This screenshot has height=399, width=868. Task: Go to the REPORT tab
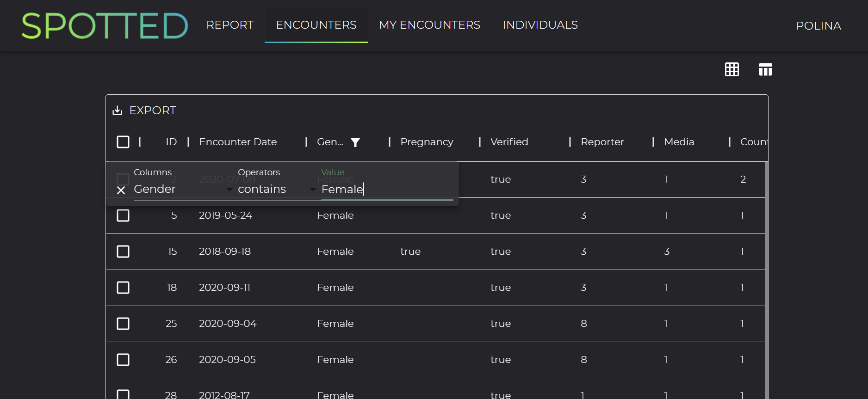230,25
